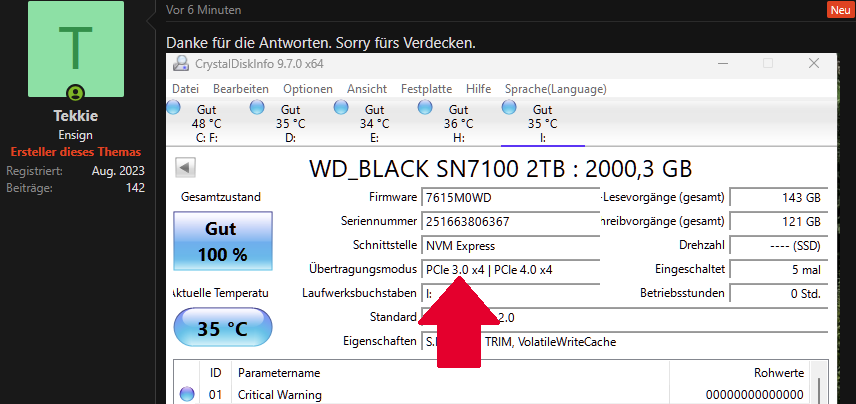Click the Übertragungsmodus PCIe value field
This screenshot has height=404, width=856.
(510, 269)
